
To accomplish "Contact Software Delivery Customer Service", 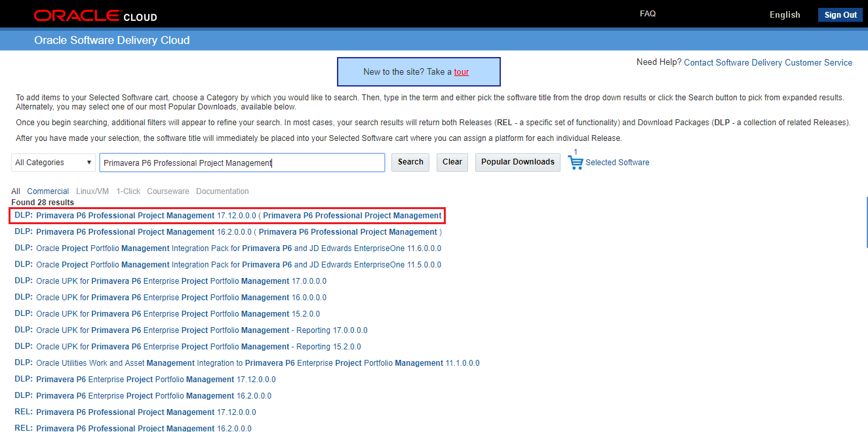I will pyautogui.click(x=768, y=63).
